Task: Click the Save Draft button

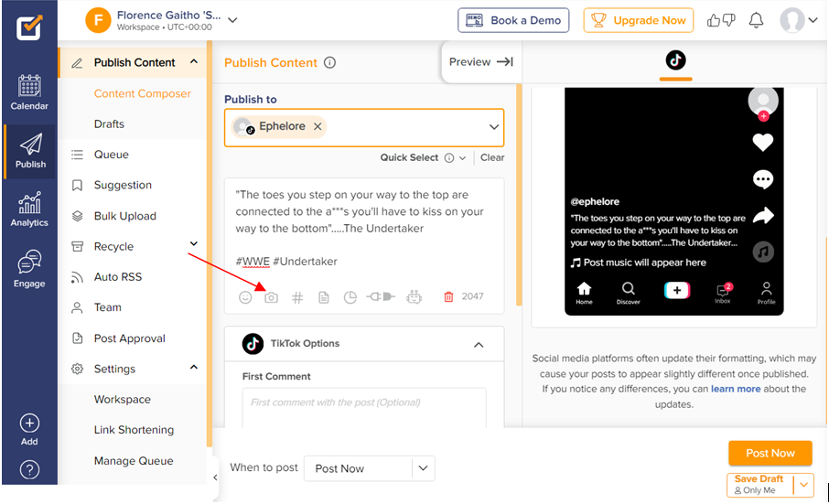Action: (759, 485)
